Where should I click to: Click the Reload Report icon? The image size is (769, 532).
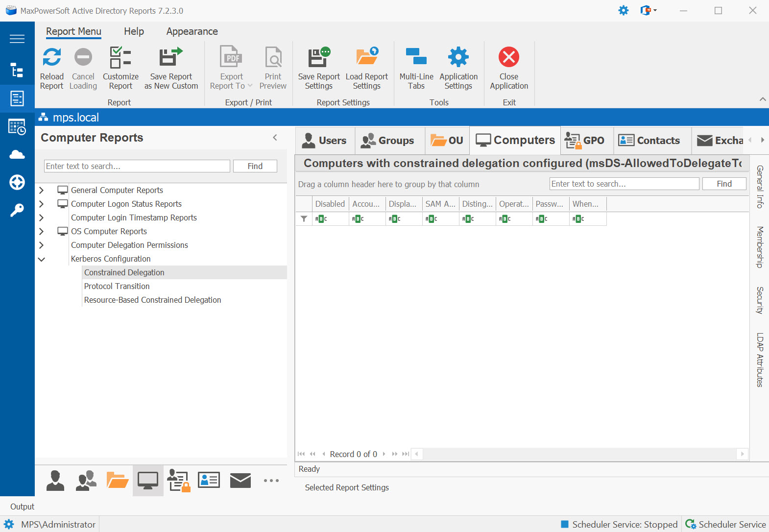(51, 58)
